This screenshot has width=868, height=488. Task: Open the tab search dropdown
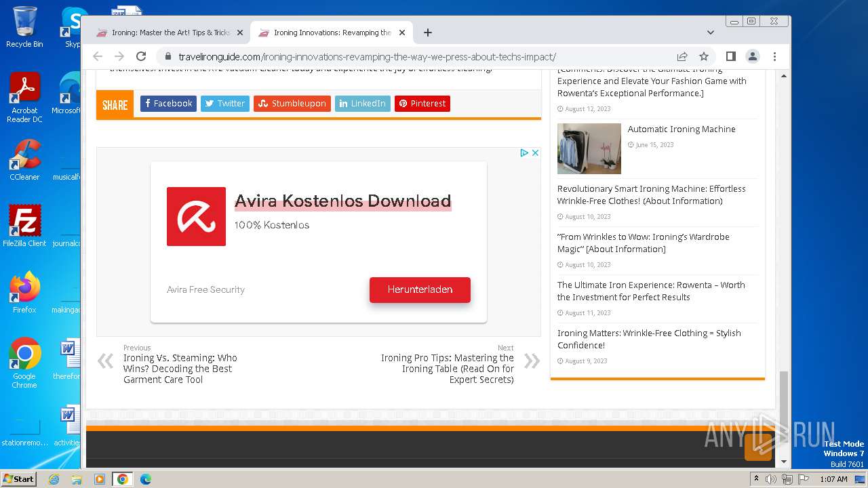click(x=710, y=33)
